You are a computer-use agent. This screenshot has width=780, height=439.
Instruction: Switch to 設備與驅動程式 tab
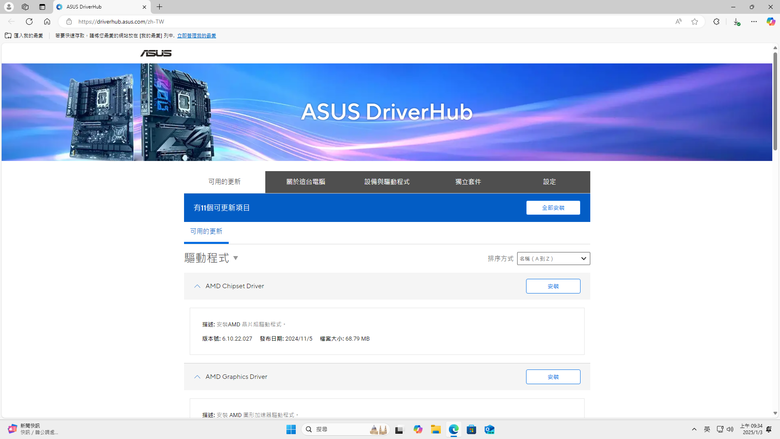coord(387,182)
